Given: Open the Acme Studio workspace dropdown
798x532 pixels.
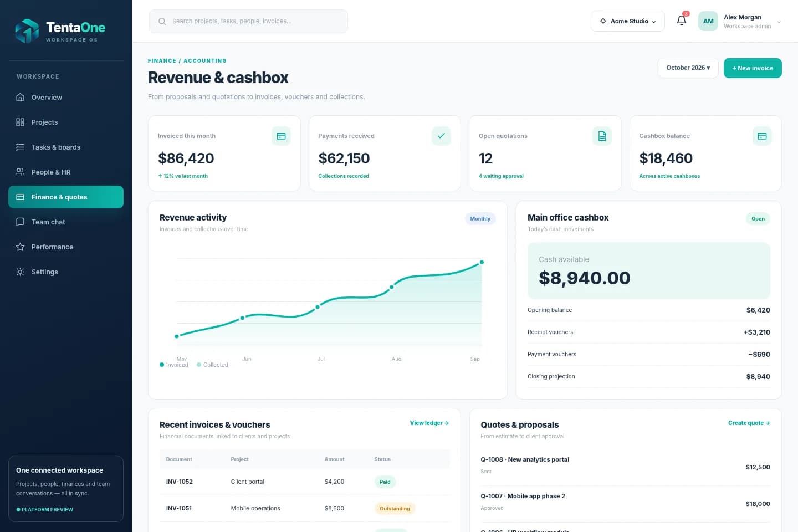Looking at the screenshot, I should (x=627, y=21).
